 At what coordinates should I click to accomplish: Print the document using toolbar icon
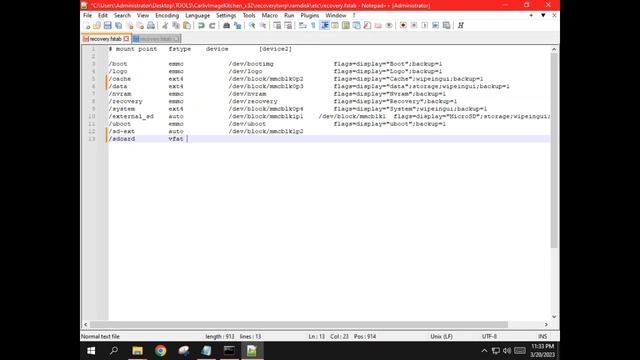tap(151, 25)
